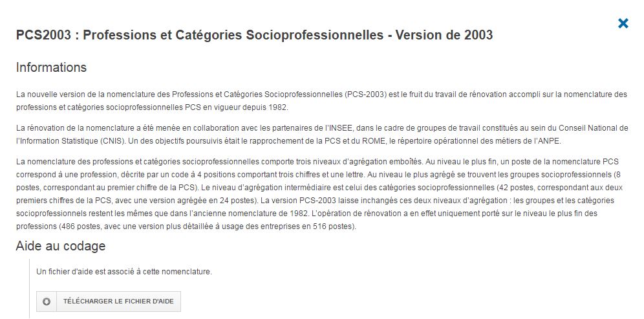This screenshot has height=319, width=644.
Task: Close the PCS2003 information dialog
Action: tap(623, 23)
